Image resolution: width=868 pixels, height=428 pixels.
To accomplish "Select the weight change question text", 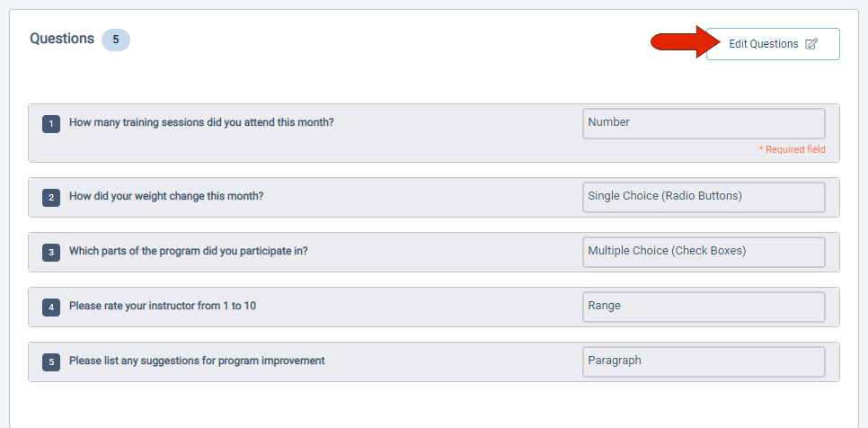I will coord(166,196).
